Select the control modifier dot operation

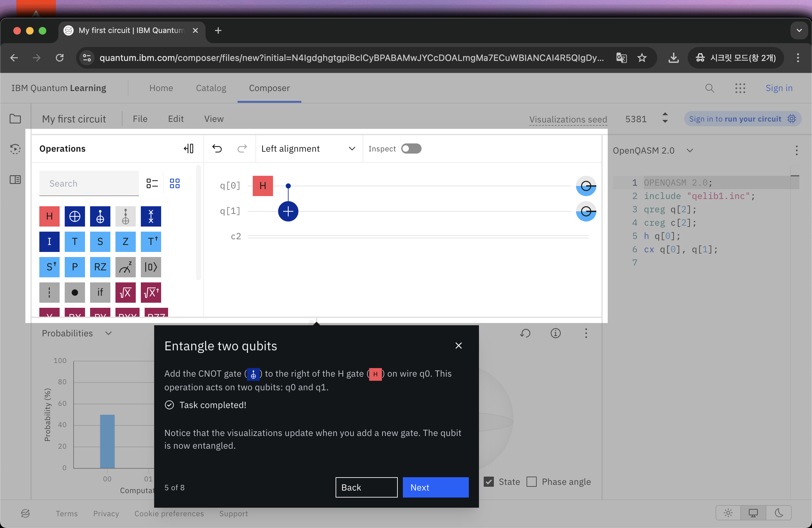click(75, 293)
